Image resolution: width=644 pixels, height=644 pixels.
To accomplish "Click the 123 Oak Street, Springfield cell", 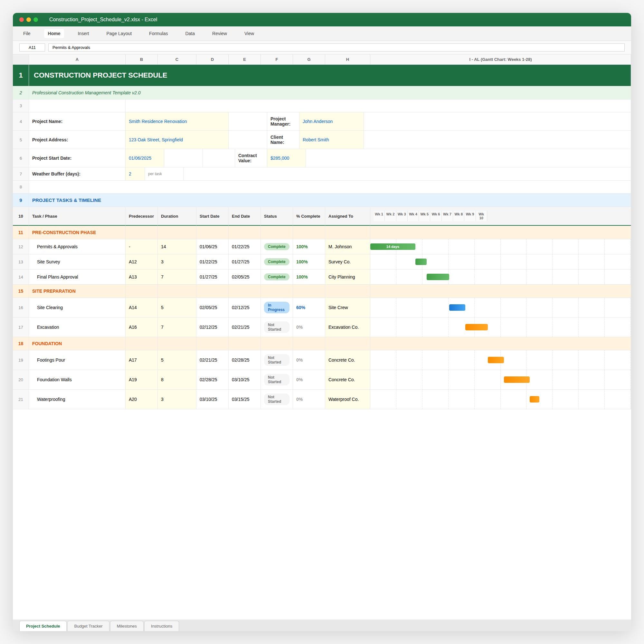I will click(x=177, y=140).
